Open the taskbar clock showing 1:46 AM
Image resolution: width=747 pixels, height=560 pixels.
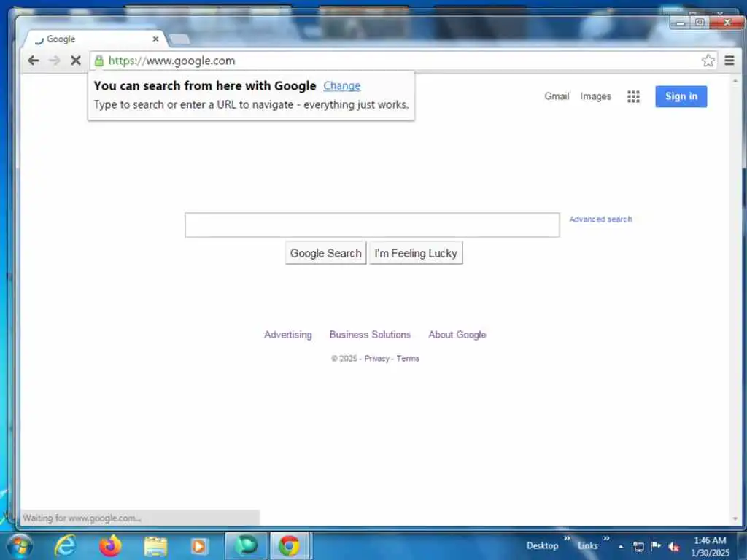tap(710, 546)
